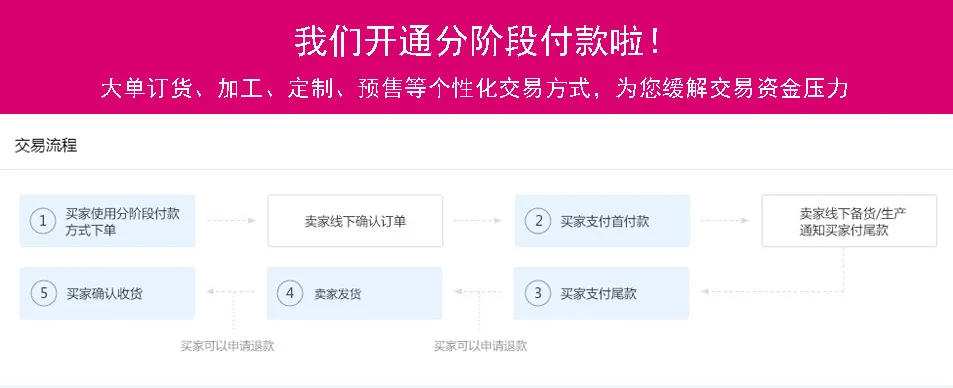Click the step 1 circle icon
The image size is (953, 388).
click(x=43, y=221)
